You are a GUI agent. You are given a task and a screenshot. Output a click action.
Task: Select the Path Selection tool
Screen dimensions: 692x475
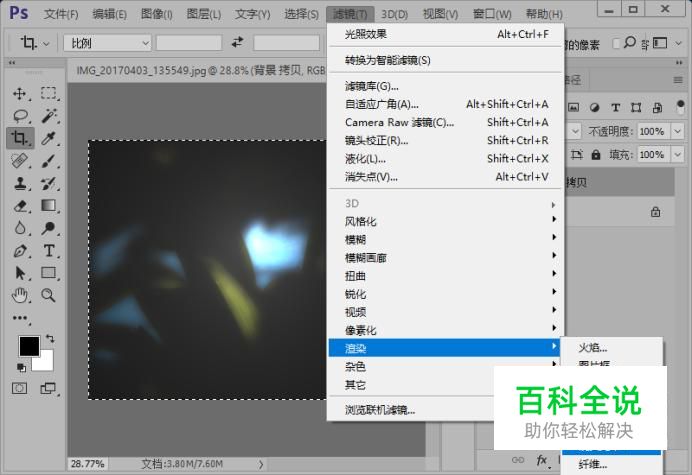click(20, 273)
